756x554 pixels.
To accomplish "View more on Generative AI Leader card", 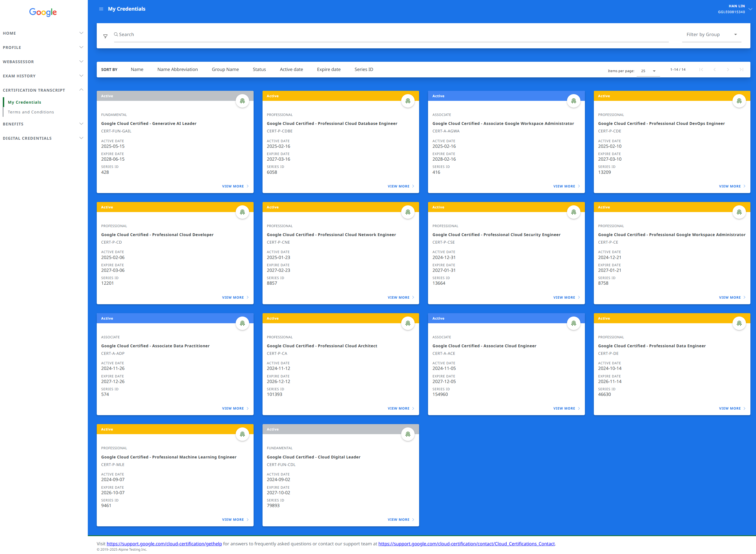I will point(235,186).
